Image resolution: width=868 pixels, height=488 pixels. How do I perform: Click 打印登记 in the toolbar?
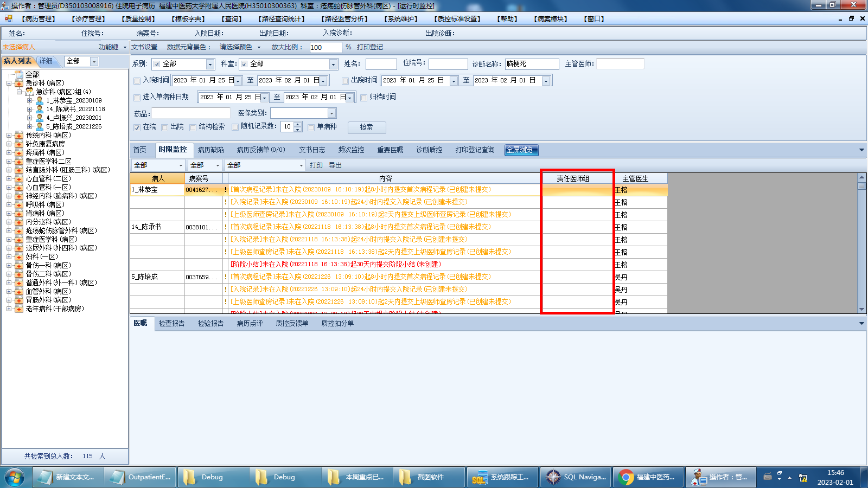coord(370,47)
